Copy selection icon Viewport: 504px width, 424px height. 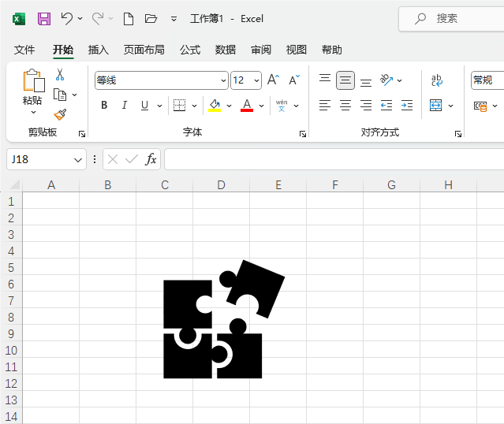pyautogui.click(x=60, y=95)
